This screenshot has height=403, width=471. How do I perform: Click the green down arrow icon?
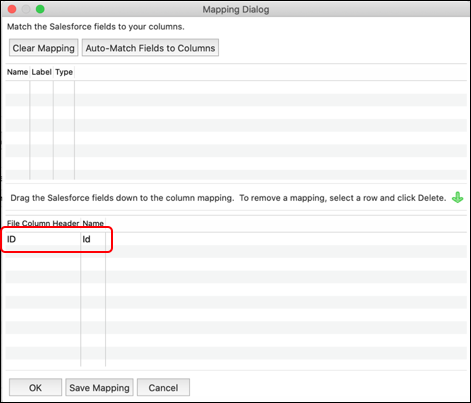(x=457, y=197)
